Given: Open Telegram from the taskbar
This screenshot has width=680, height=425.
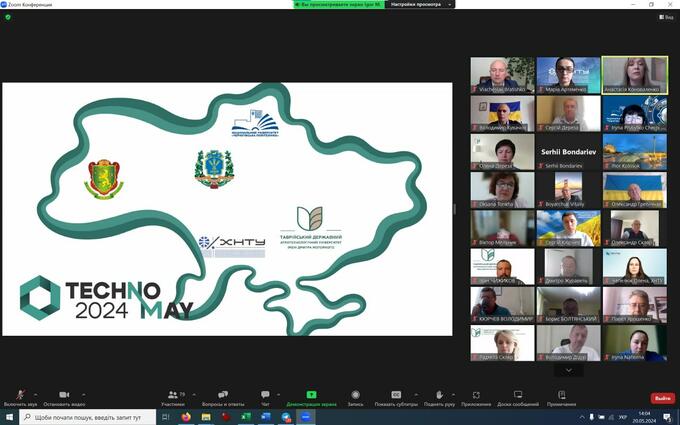Looking at the screenshot, I should pyautogui.click(x=286, y=417).
